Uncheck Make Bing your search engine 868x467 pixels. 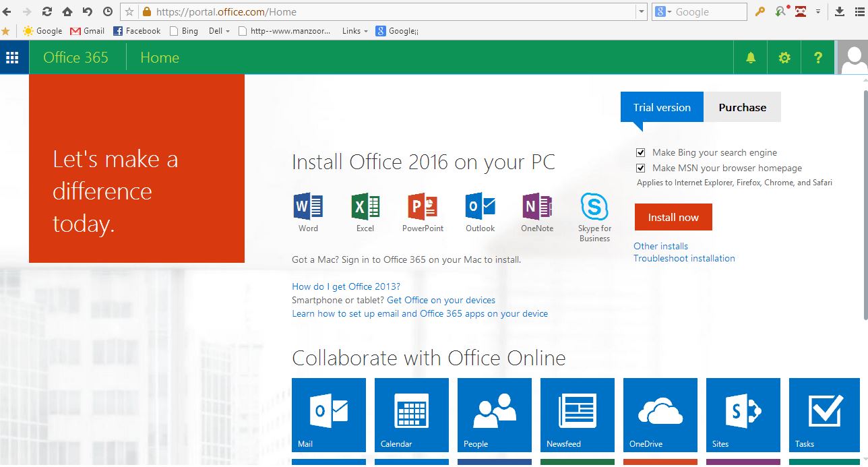coord(640,152)
